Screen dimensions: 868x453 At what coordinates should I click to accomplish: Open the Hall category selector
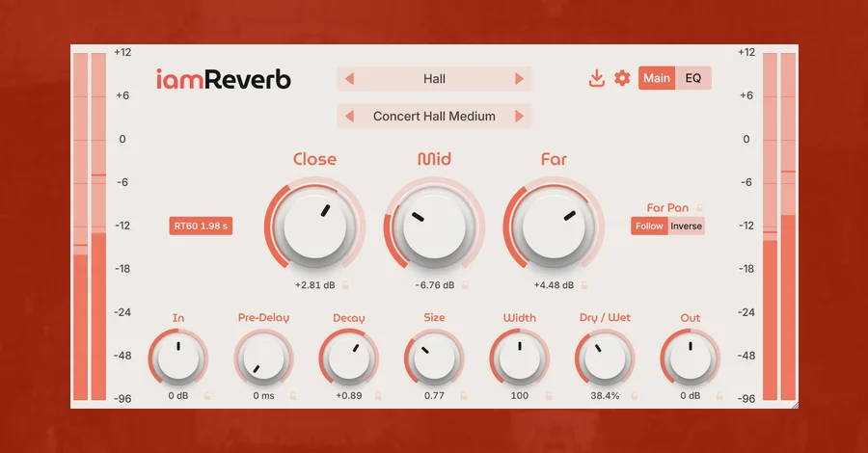(434, 78)
